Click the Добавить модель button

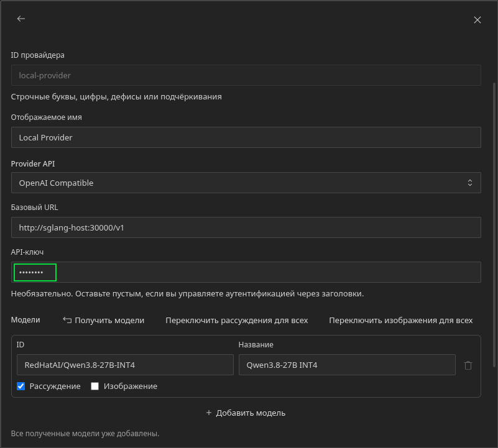coord(246,413)
